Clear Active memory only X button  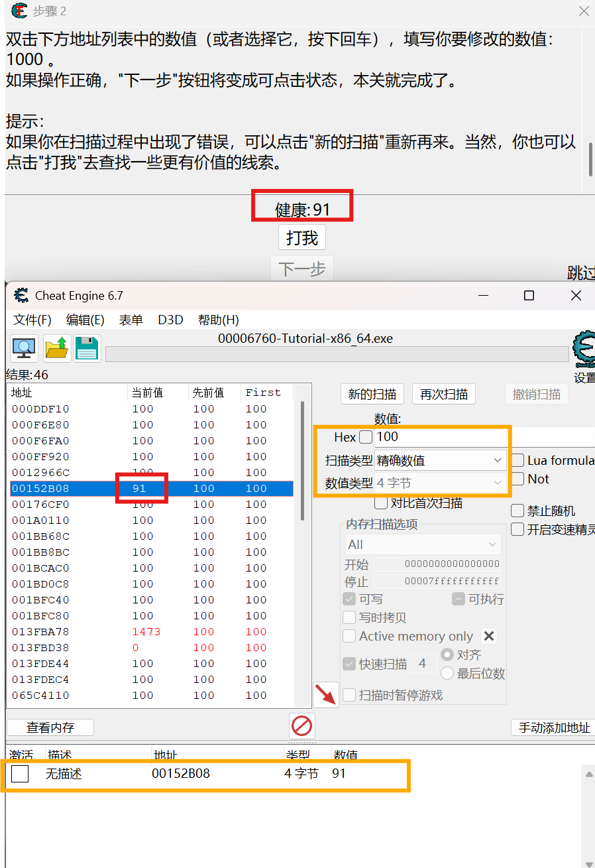click(489, 636)
